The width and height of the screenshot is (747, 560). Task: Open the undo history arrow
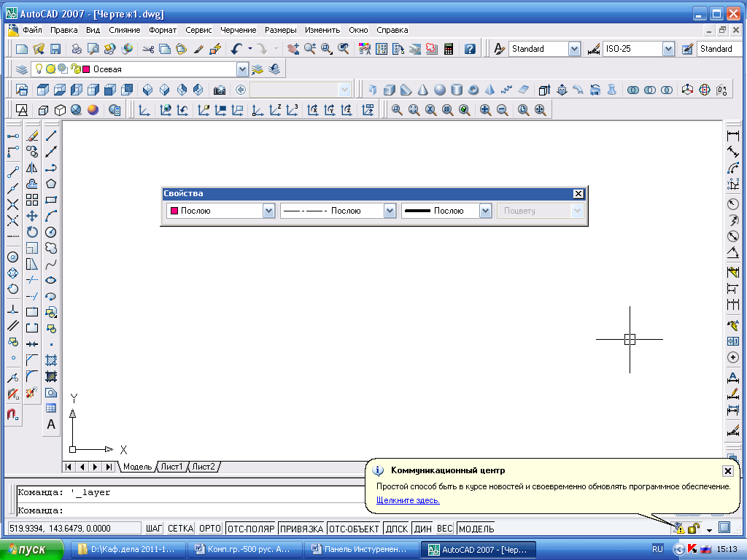tap(250, 48)
